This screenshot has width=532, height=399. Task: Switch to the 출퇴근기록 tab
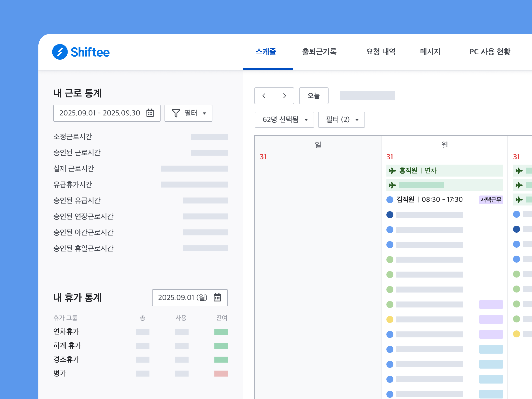coord(319,52)
